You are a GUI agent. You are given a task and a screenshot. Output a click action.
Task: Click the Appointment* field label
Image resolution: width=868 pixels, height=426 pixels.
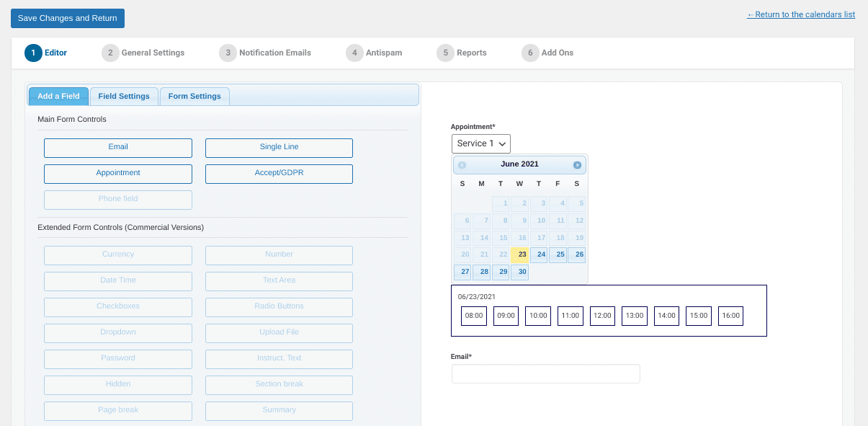click(473, 127)
